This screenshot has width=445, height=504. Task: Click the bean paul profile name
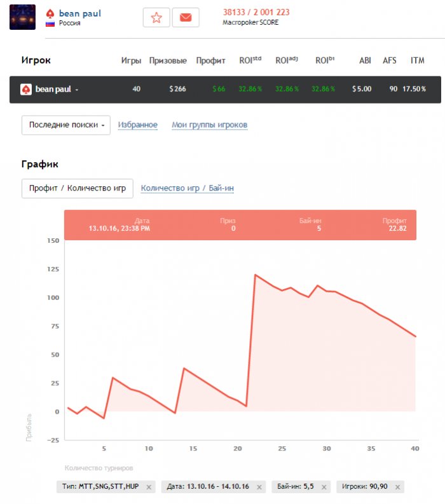pyautogui.click(x=79, y=13)
